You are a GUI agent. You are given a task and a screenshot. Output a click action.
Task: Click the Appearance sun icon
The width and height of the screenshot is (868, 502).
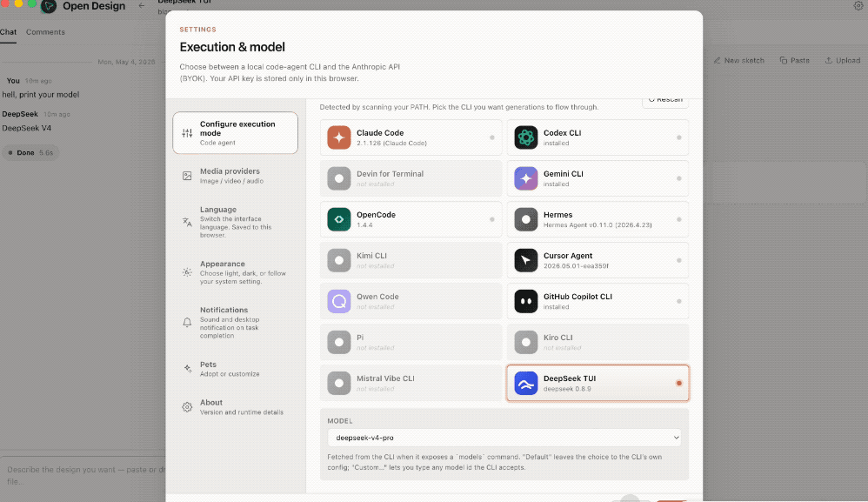(x=187, y=272)
